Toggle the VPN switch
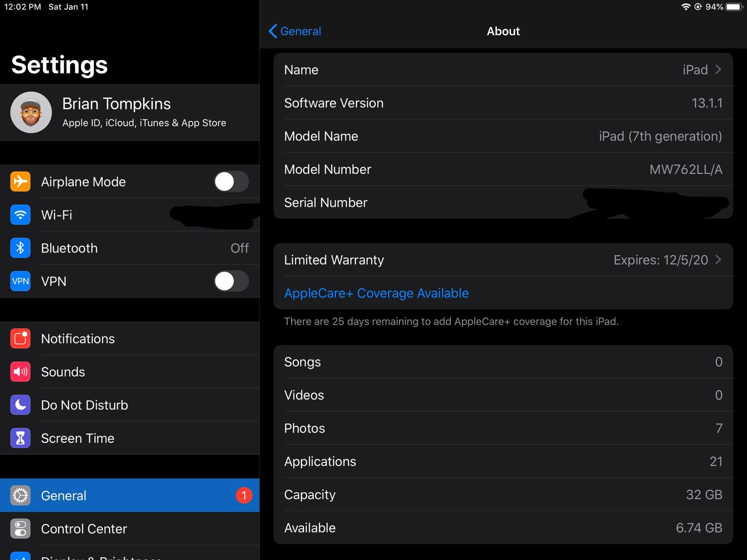Viewport: 747px width, 560px height. 231,281
